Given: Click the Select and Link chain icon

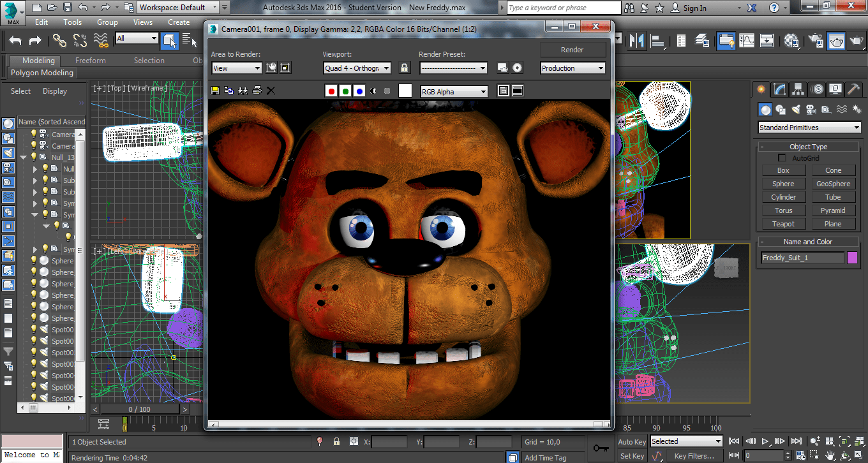Looking at the screenshot, I should (x=59, y=40).
